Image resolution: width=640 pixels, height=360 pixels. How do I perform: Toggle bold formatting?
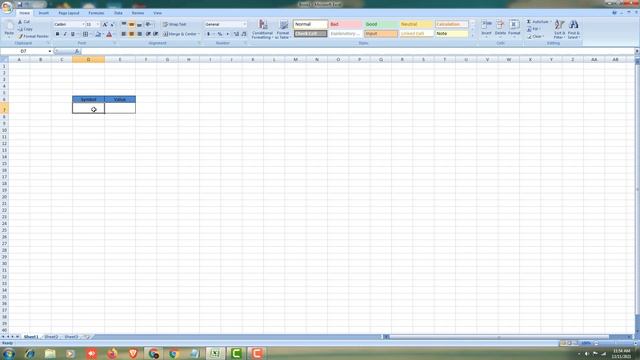point(57,34)
